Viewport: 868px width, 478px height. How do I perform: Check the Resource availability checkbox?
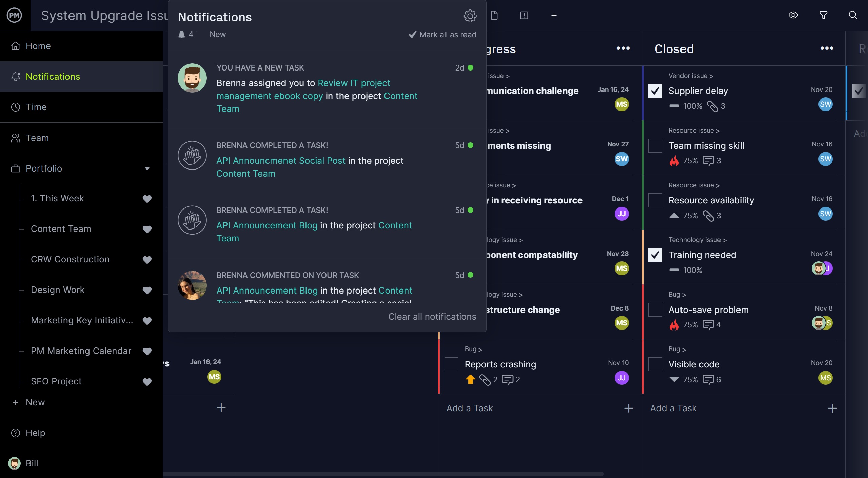tap(655, 200)
